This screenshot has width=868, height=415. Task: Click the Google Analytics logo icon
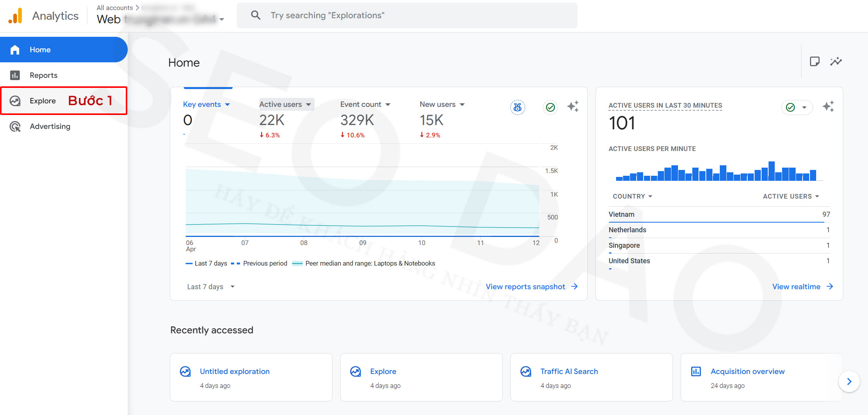click(15, 16)
